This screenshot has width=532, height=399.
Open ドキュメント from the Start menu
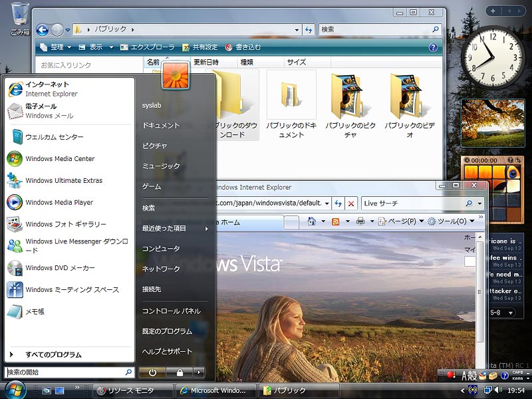click(161, 126)
